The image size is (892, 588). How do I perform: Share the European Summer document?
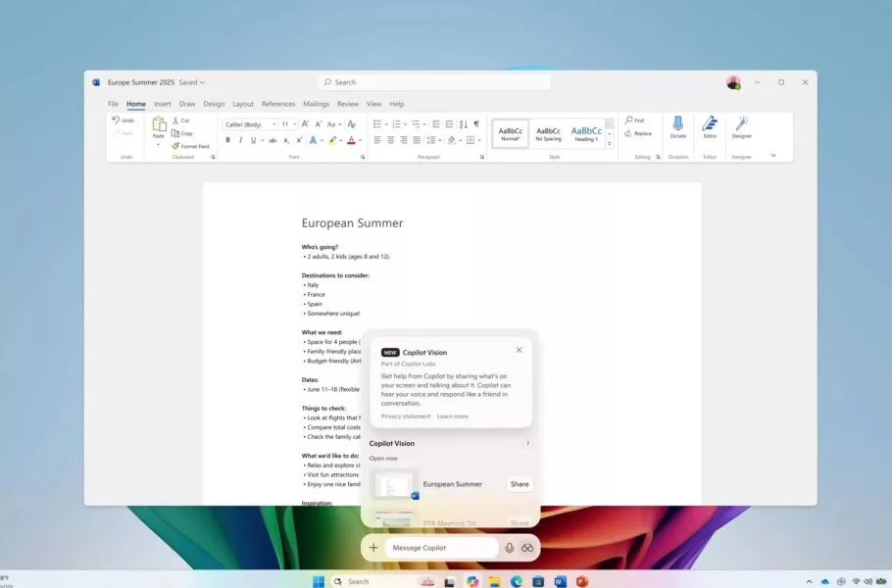click(520, 483)
